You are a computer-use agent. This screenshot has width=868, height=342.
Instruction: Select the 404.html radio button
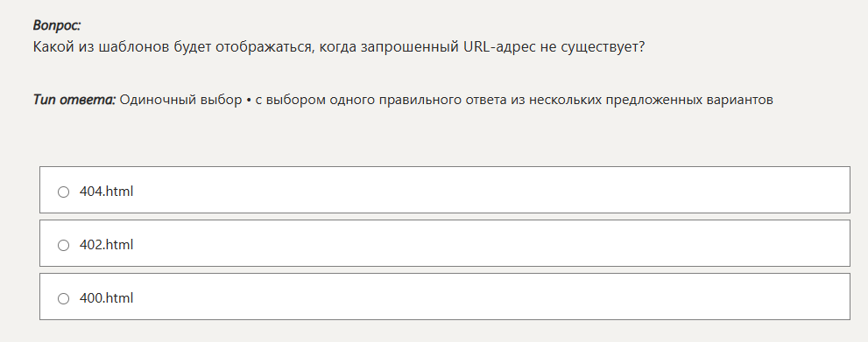(x=64, y=192)
